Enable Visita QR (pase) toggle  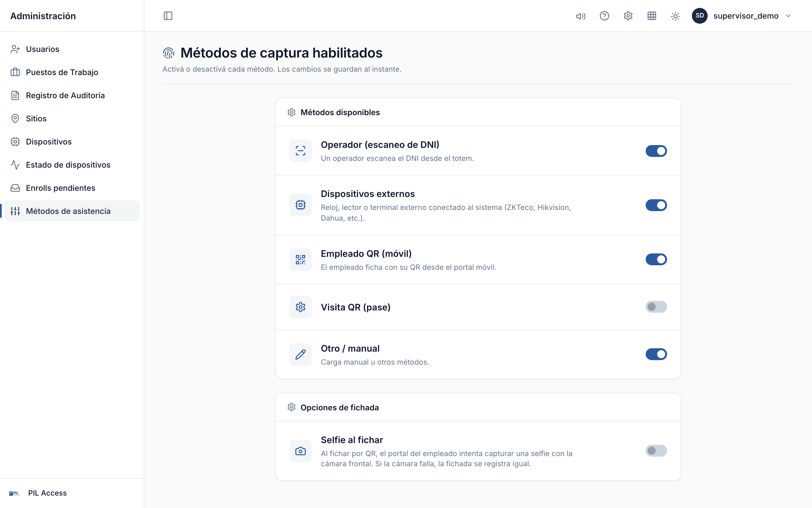[656, 307]
